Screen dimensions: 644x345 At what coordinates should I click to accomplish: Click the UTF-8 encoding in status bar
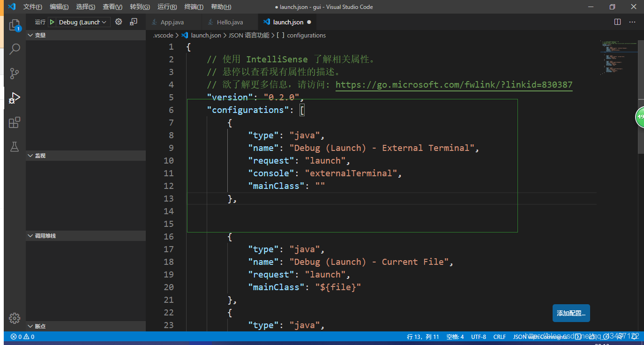click(479, 337)
